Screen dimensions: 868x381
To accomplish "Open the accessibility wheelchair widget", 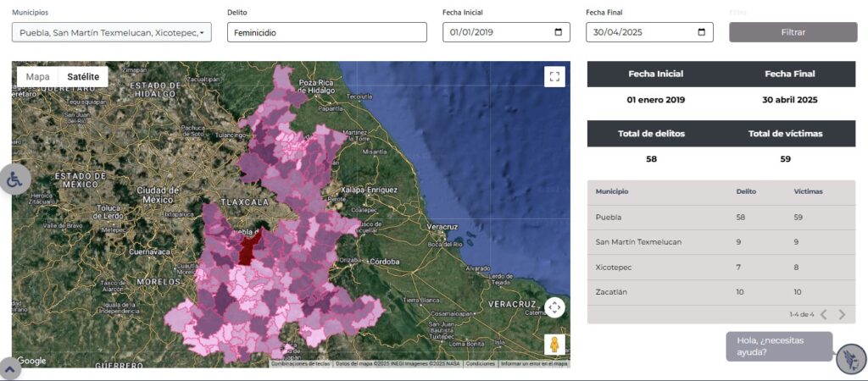I will point(15,179).
